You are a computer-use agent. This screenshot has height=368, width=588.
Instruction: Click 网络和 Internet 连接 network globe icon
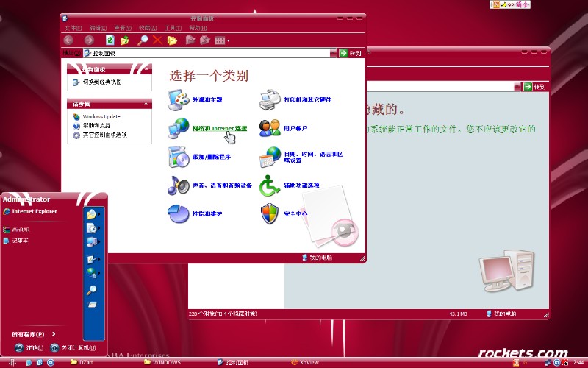179,128
